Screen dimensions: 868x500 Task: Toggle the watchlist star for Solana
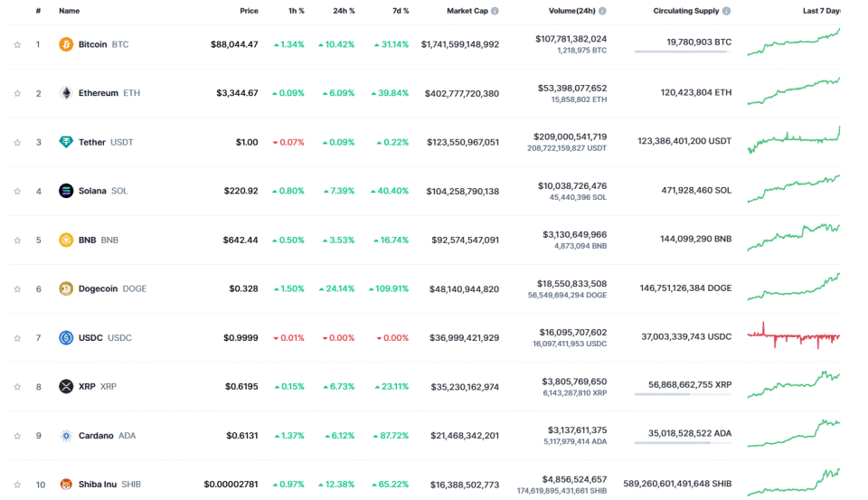coord(17,191)
